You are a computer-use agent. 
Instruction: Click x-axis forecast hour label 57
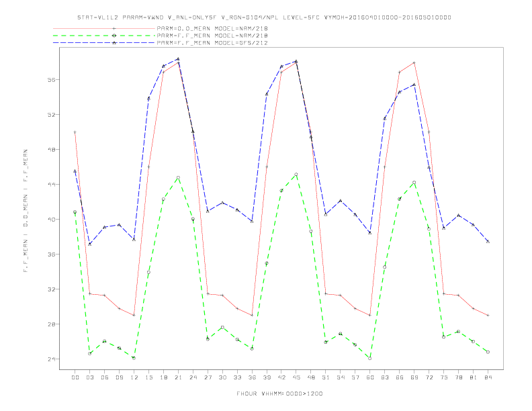pos(355,377)
